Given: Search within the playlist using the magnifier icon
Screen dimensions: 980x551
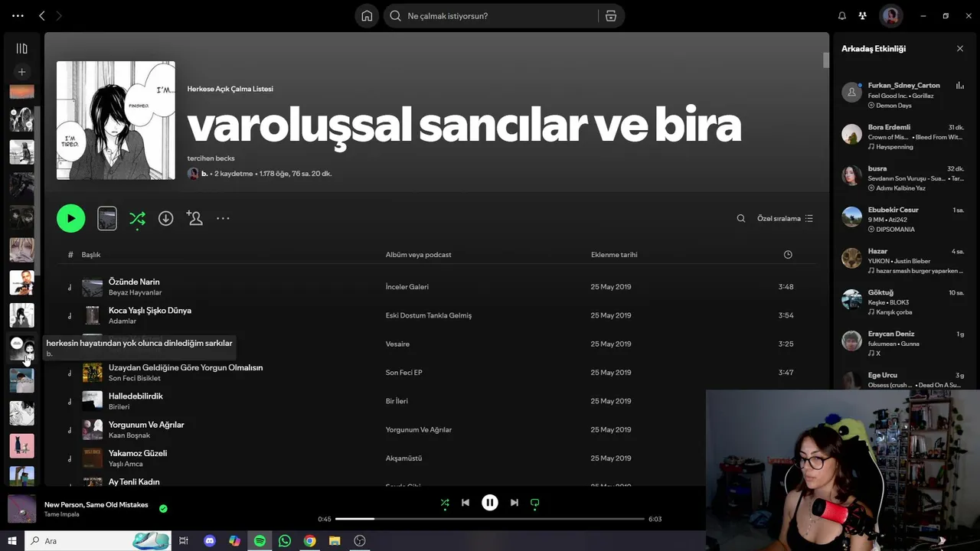Looking at the screenshot, I should 740,218.
